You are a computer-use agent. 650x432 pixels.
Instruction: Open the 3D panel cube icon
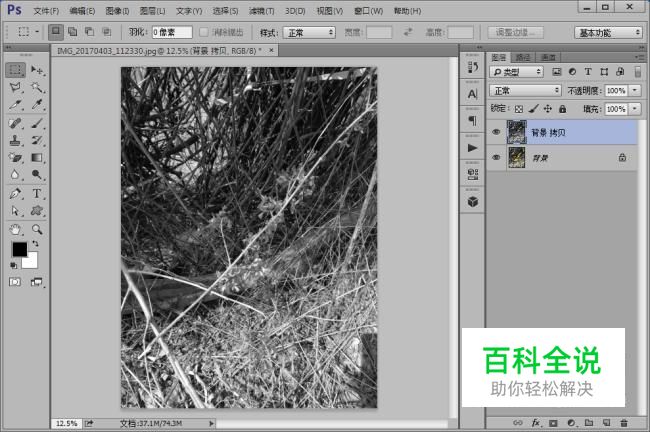click(473, 202)
